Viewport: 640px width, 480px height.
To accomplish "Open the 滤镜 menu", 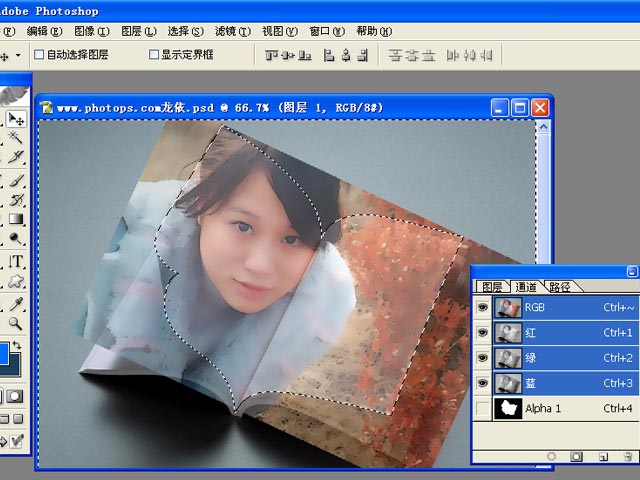I will click(x=232, y=31).
